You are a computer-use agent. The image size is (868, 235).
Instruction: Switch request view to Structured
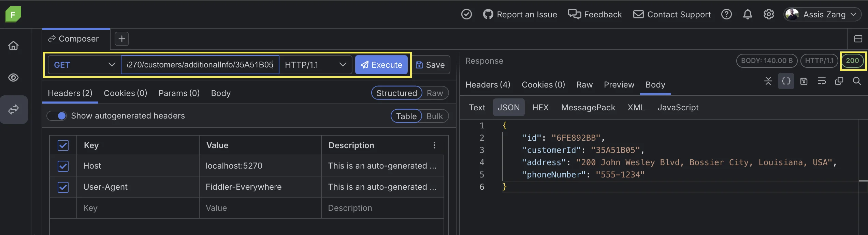[x=396, y=93]
